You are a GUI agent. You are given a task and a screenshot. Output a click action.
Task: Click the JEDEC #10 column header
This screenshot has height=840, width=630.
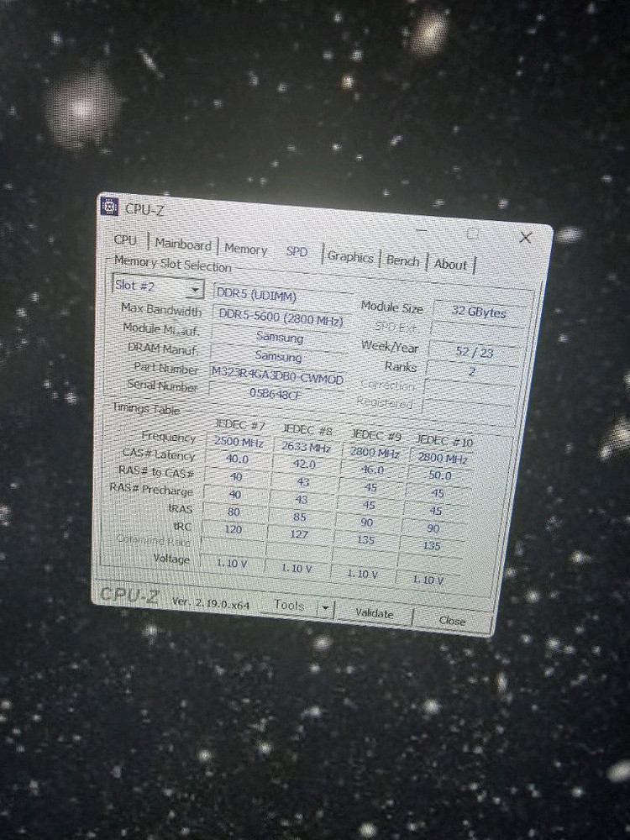tap(444, 441)
